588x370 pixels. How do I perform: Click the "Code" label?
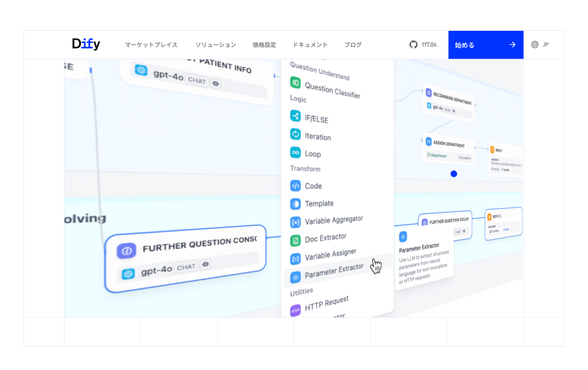(x=313, y=186)
